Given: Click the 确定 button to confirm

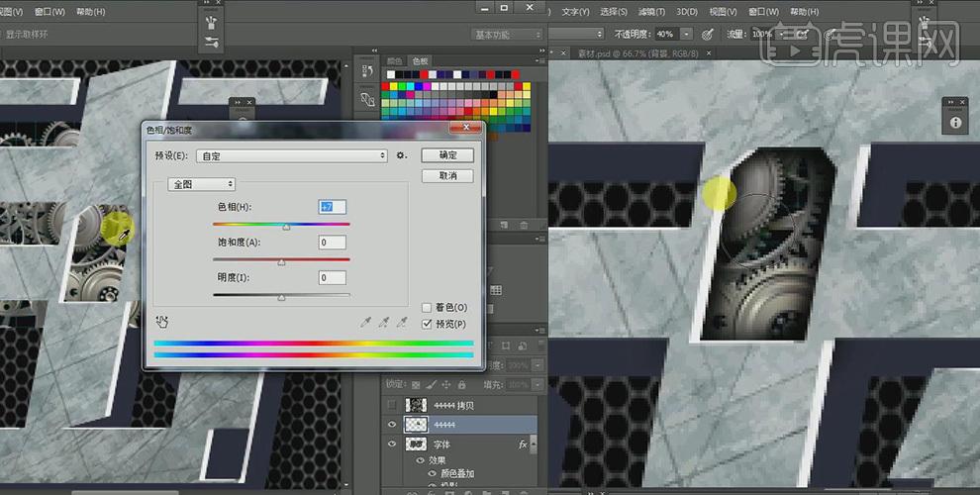Looking at the screenshot, I should point(447,155).
